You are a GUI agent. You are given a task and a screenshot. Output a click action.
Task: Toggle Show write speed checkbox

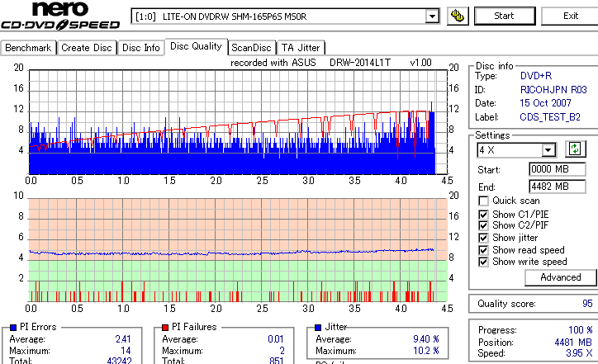(483, 262)
